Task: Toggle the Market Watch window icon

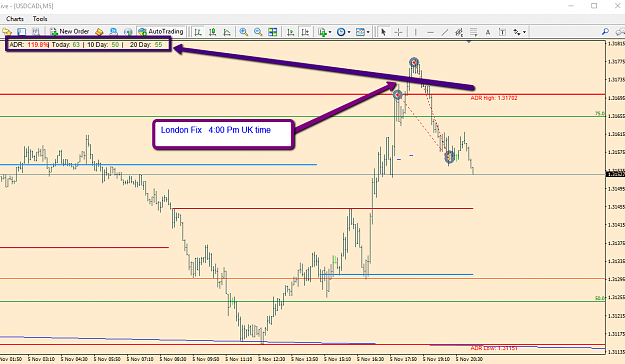Action: pos(22,32)
